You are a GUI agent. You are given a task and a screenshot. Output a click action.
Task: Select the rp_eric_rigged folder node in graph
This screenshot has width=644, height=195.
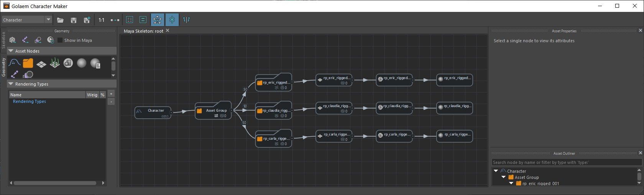click(274, 83)
